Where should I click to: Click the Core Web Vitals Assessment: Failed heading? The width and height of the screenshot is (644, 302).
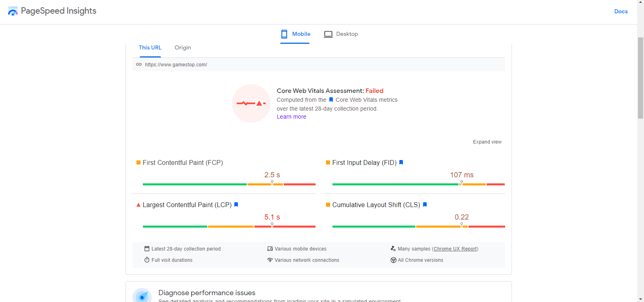330,91
